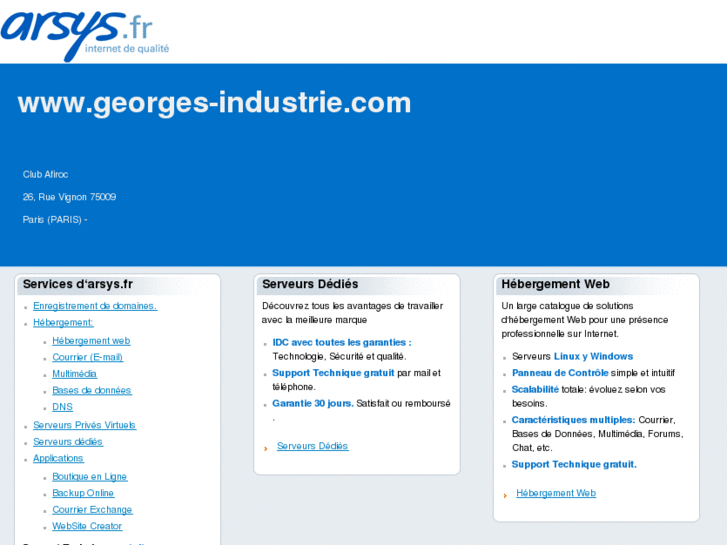Open Serveurs dédiés link in services list
Image resolution: width=727 pixels, height=545 pixels.
[x=68, y=442]
